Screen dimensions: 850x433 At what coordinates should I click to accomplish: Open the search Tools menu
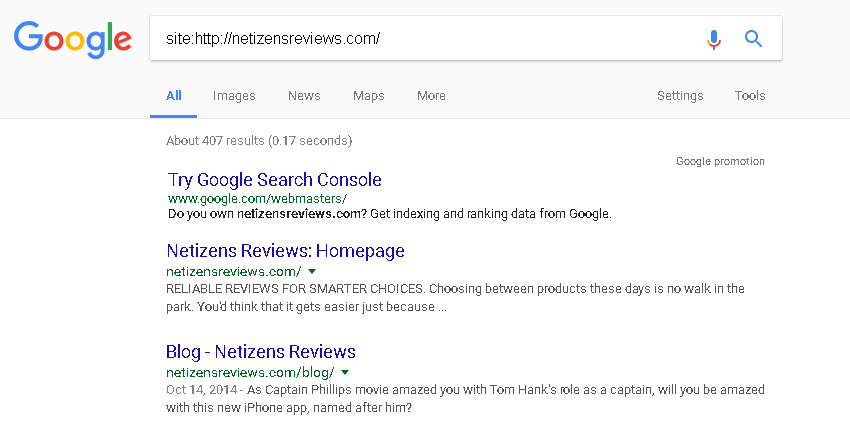pos(750,96)
